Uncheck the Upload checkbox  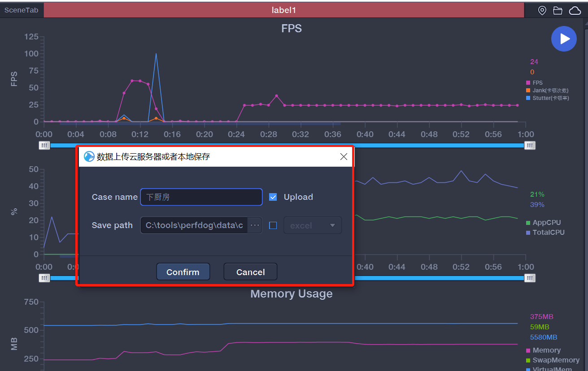pyautogui.click(x=273, y=196)
